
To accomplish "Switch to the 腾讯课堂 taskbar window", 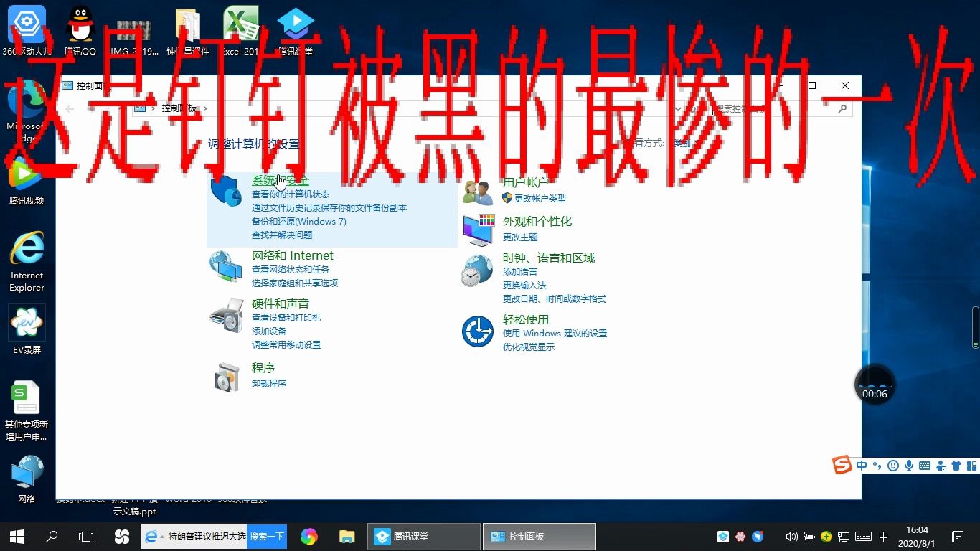I will click(x=423, y=536).
